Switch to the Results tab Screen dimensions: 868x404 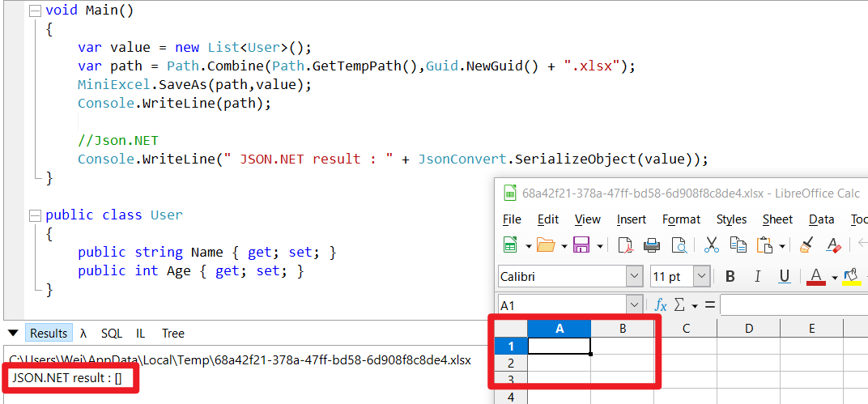coord(49,334)
